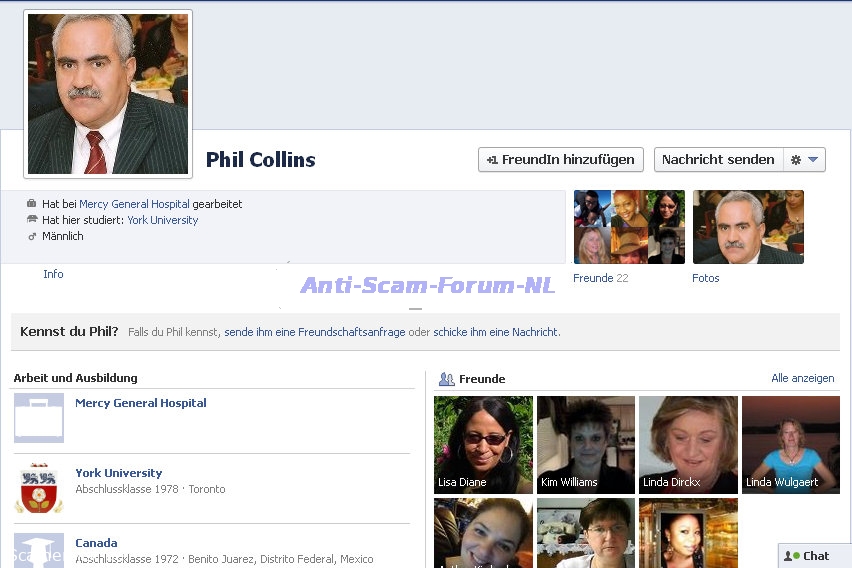Click the Mercy General Hospital briefcase icon

[x=39, y=418]
